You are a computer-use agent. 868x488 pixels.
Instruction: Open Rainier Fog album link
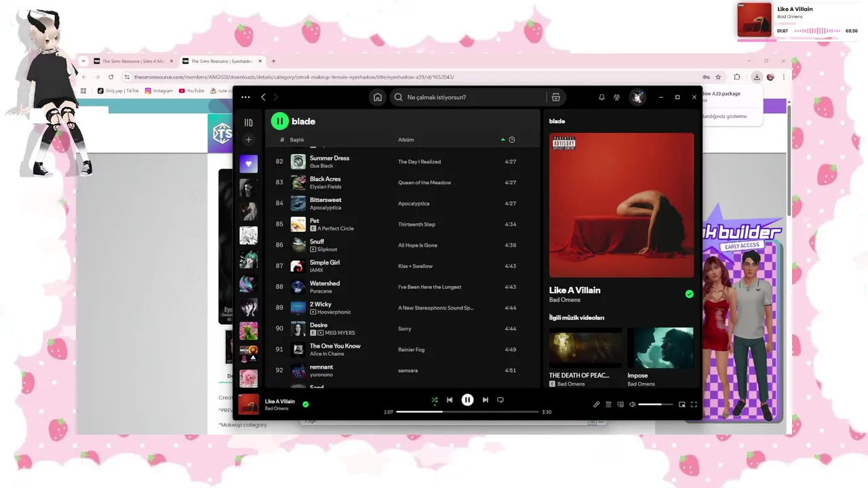411,350
